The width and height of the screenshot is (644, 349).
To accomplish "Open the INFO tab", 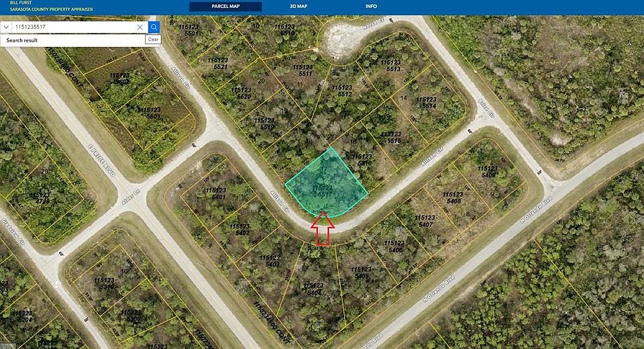I will [x=371, y=6].
